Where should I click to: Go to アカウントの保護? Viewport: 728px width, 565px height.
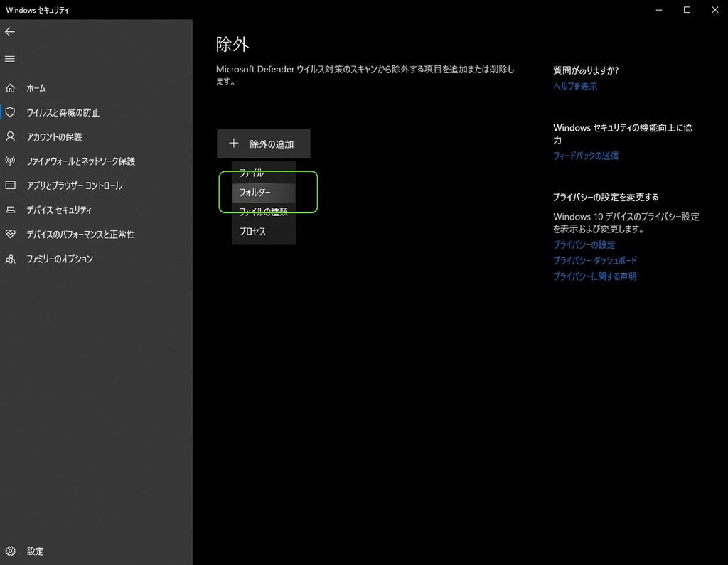click(96, 136)
